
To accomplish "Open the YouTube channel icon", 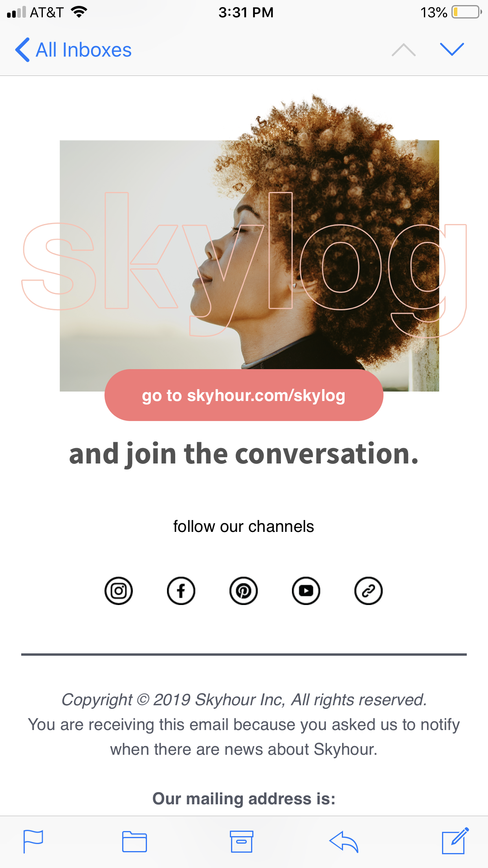I will pyautogui.click(x=306, y=590).
